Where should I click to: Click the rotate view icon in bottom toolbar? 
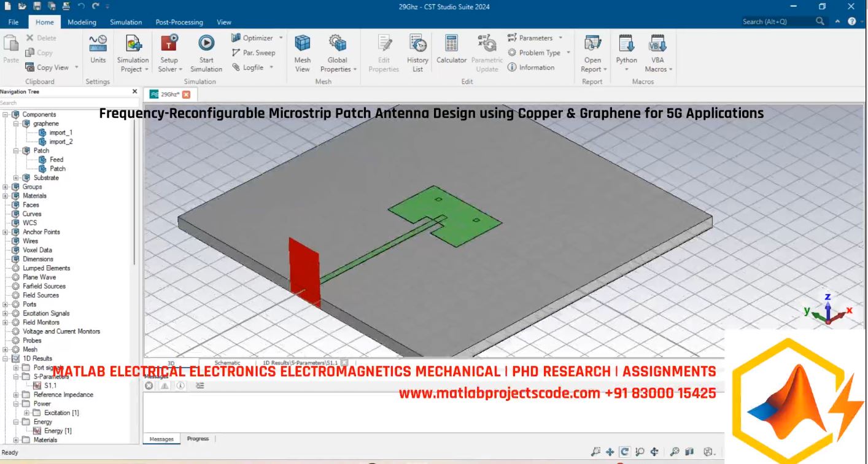pos(624,452)
